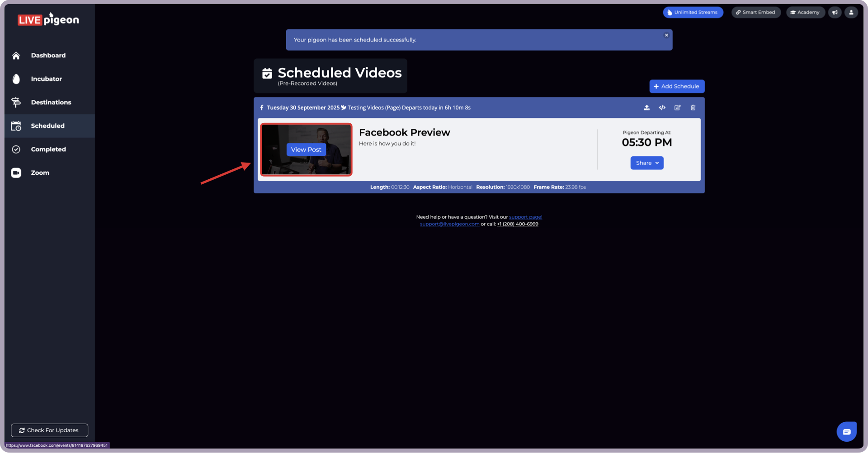Click the Live Pigeon logo
The width and height of the screenshot is (868, 453).
48,19
